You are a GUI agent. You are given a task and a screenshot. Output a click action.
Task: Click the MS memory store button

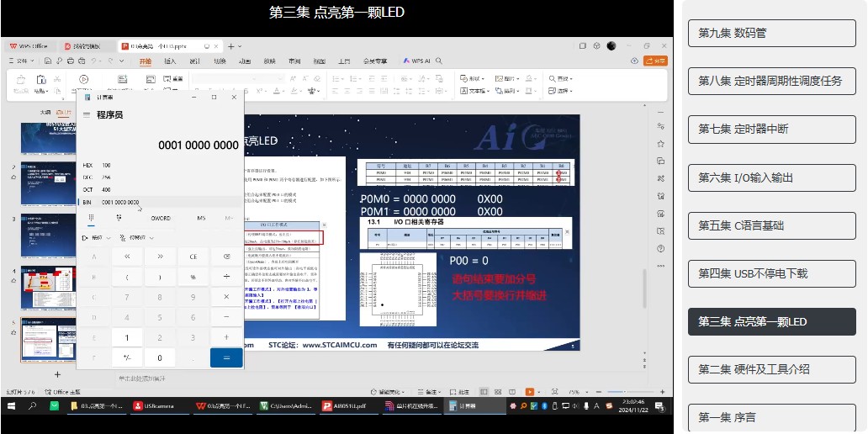coord(201,218)
